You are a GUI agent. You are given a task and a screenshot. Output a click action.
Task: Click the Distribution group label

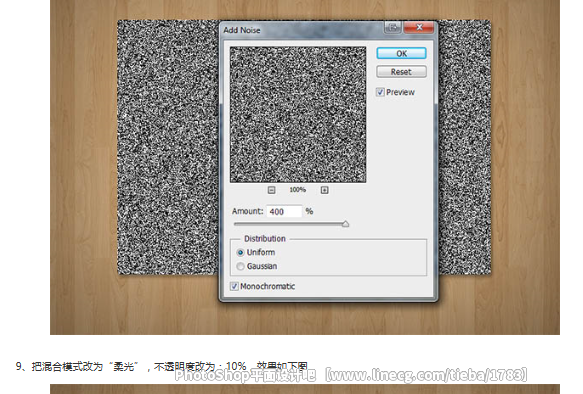(x=265, y=239)
